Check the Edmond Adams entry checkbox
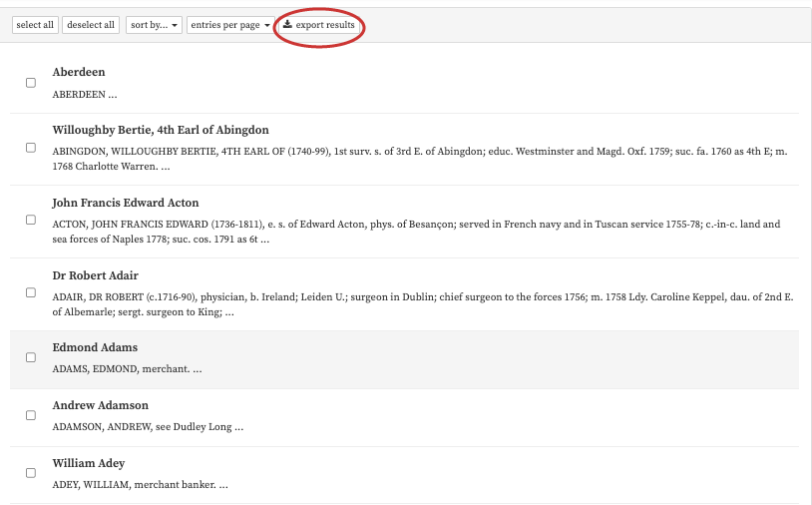This screenshot has width=812, height=505. (31, 357)
